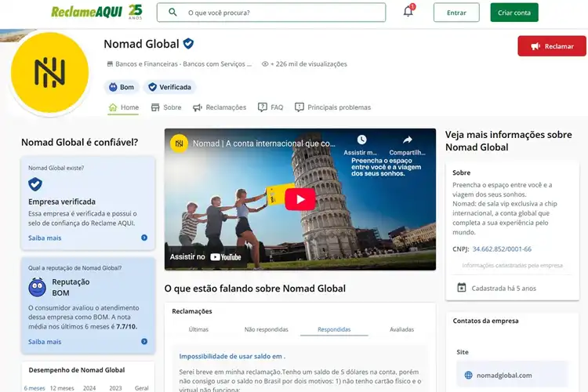Screen dimensions: 588x392
Task: Select the Últimas complaints tab
Action: (x=198, y=329)
